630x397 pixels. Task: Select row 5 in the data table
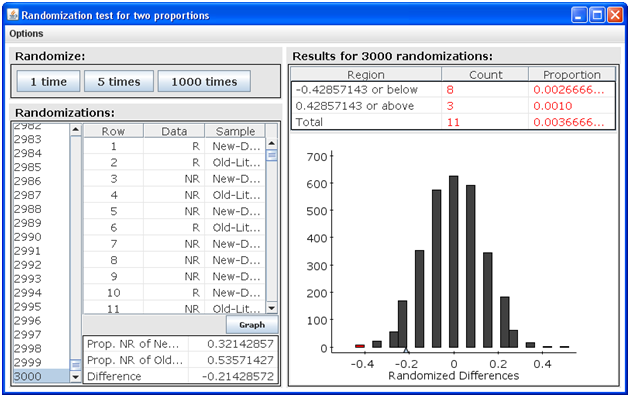click(x=174, y=211)
